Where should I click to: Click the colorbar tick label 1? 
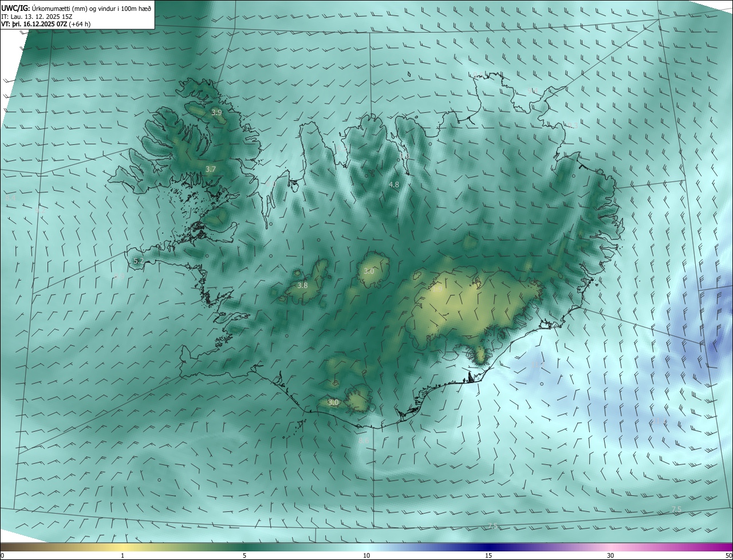(x=123, y=555)
